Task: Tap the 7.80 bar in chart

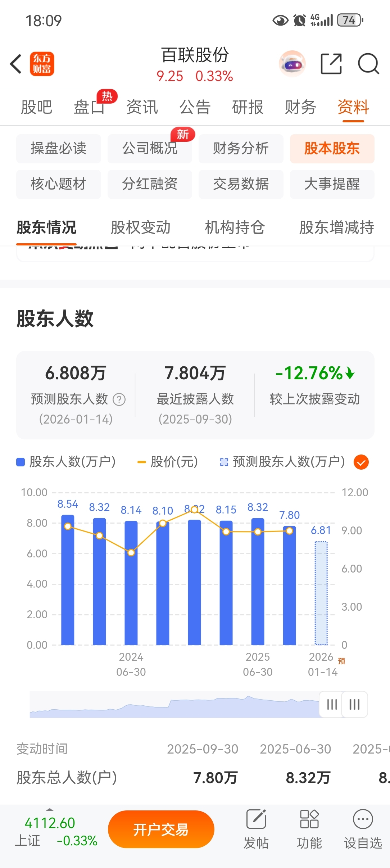Action: [x=289, y=586]
